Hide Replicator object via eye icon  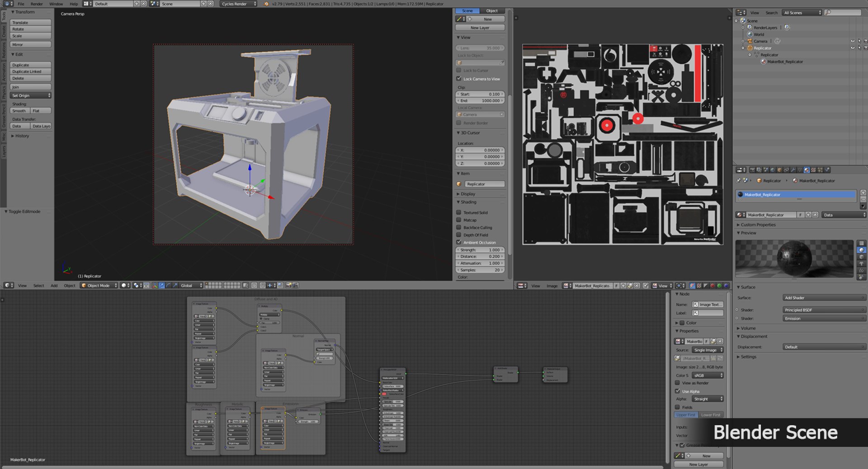pos(853,47)
